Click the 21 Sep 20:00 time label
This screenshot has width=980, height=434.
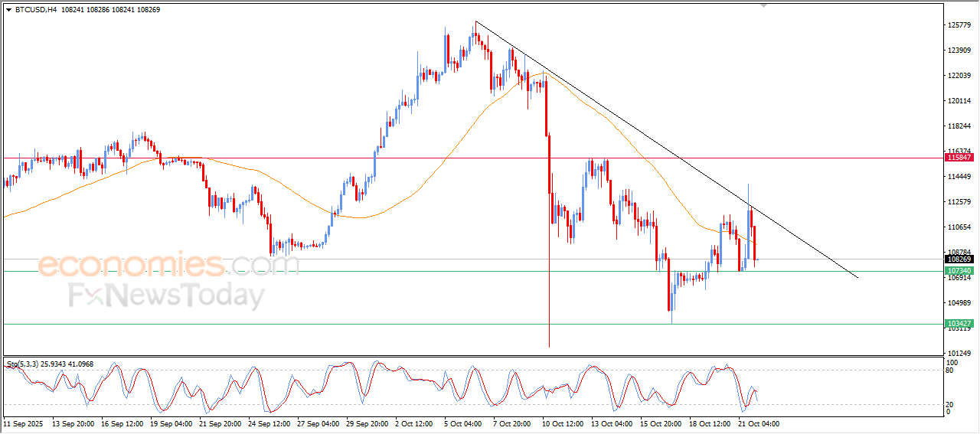pos(220,423)
